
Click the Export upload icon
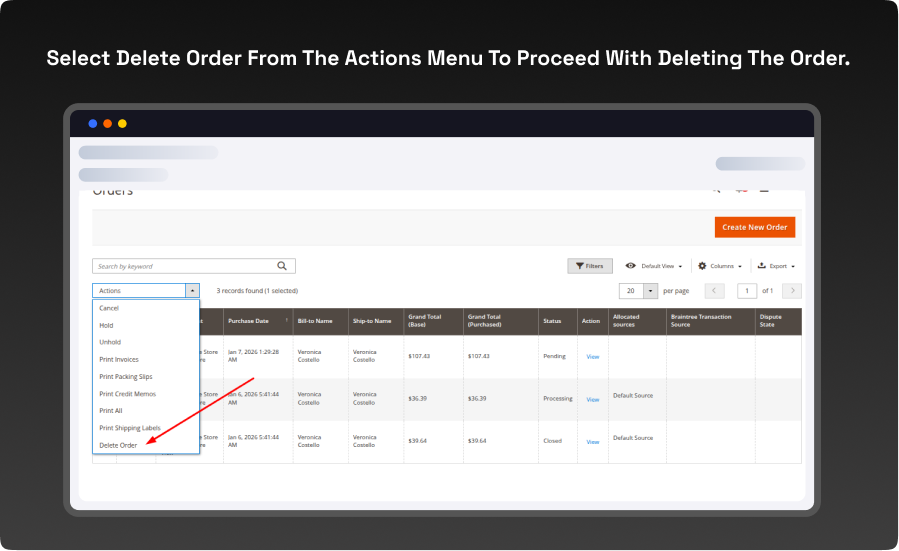762,266
